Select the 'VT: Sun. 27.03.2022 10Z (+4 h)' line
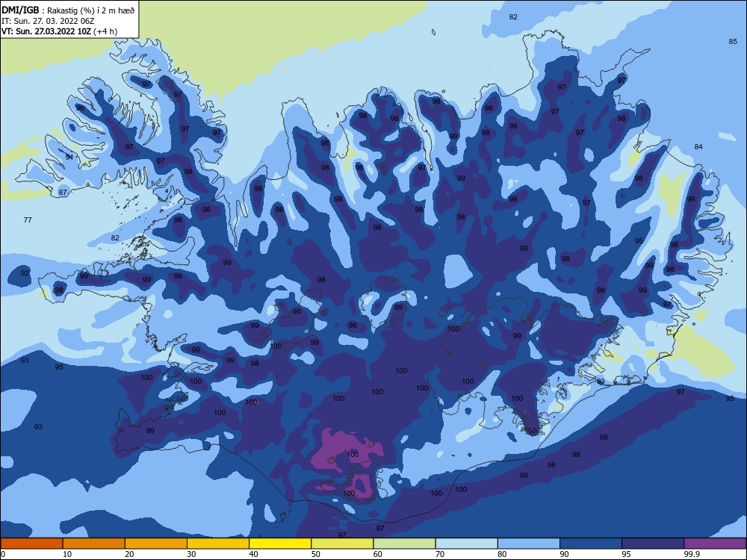Image resolution: width=747 pixels, height=560 pixels. point(59,31)
